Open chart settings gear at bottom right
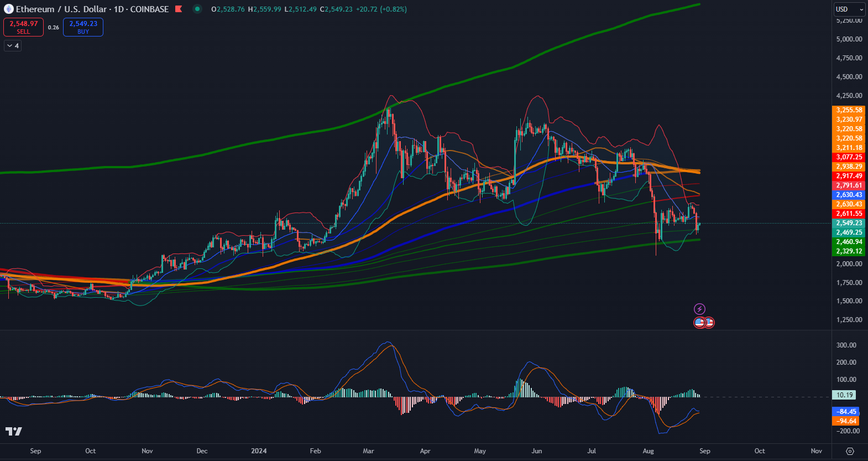Image resolution: width=868 pixels, height=461 pixels. 850,451
